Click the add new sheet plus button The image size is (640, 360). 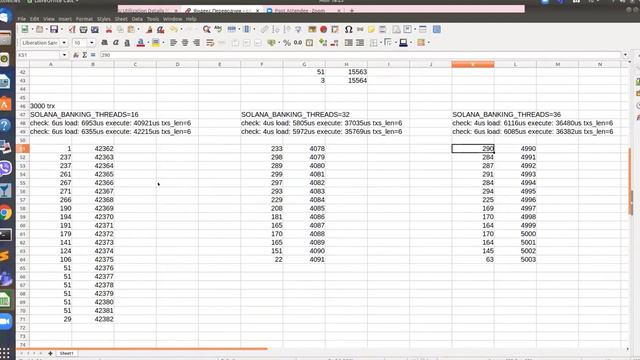(x=50, y=353)
